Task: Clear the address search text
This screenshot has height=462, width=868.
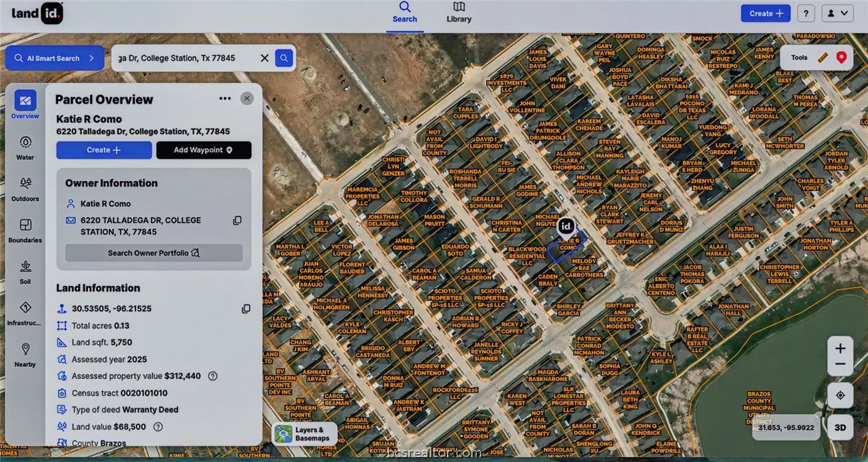Action: (265, 58)
